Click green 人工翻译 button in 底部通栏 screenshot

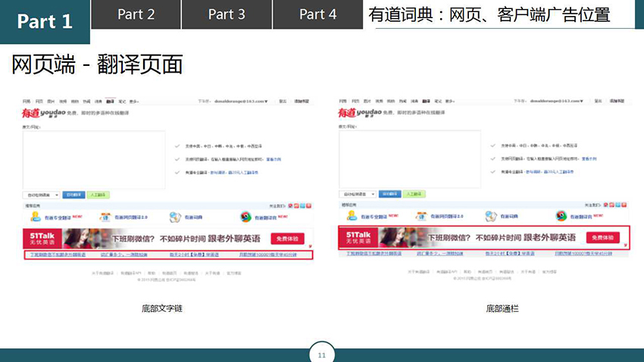[x=414, y=195]
